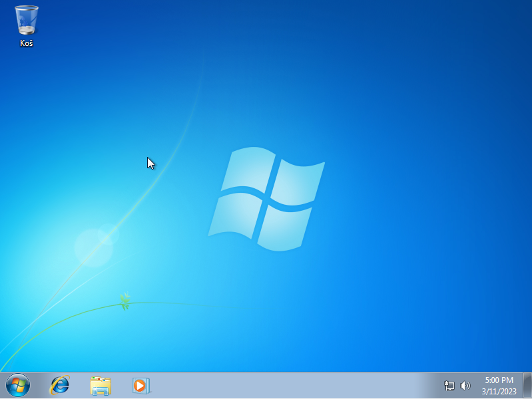
Task: Click the 3/11/2023 date in the tray
Action: (x=499, y=391)
